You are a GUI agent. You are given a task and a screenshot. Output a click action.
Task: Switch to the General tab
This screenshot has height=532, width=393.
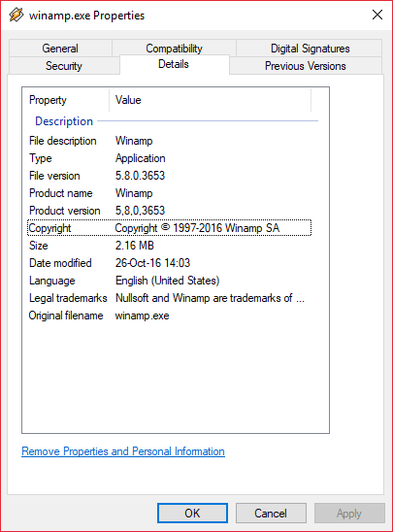(x=60, y=49)
